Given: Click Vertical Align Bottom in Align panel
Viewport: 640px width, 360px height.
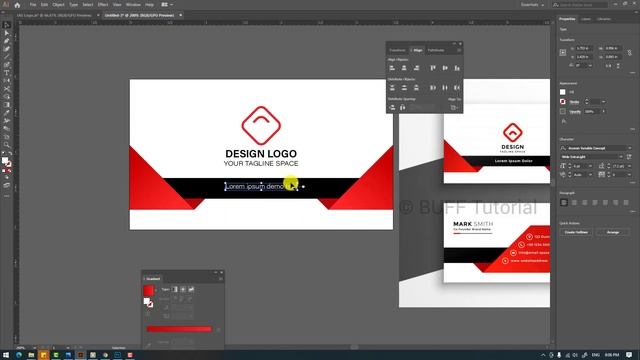Looking at the screenshot, I should tap(457, 68).
